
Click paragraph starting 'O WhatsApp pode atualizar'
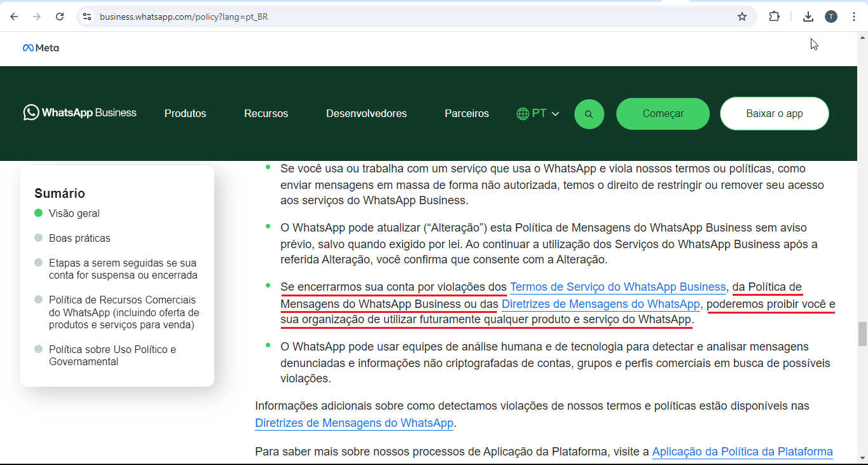click(549, 244)
